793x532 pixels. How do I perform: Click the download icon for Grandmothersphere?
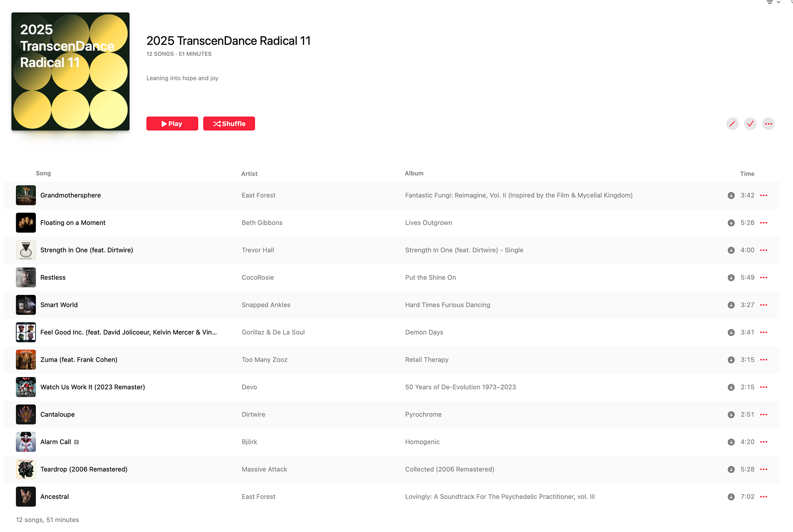(x=731, y=195)
